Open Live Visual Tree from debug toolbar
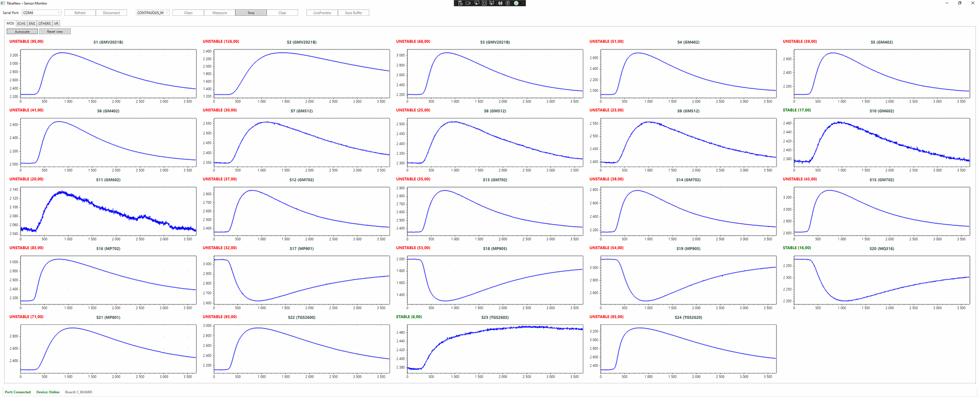The width and height of the screenshot is (980, 399). pyautogui.click(x=460, y=3)
